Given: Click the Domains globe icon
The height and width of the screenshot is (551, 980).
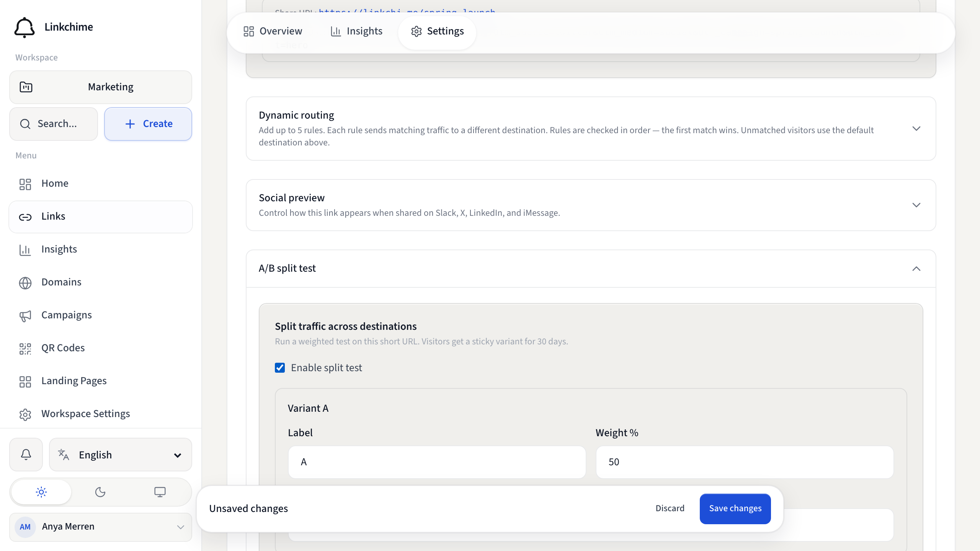Looking at the screenshot, I should tap(25, 283).
